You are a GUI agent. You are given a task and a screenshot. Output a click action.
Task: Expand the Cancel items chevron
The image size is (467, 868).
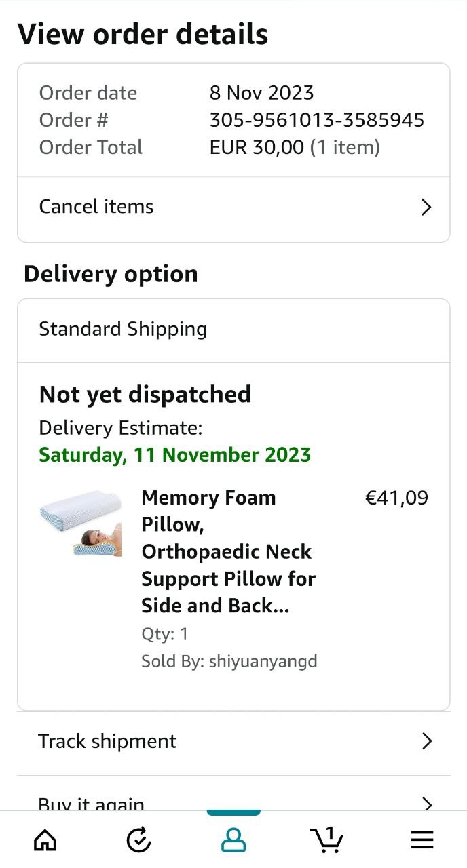(x=426, y=207)
